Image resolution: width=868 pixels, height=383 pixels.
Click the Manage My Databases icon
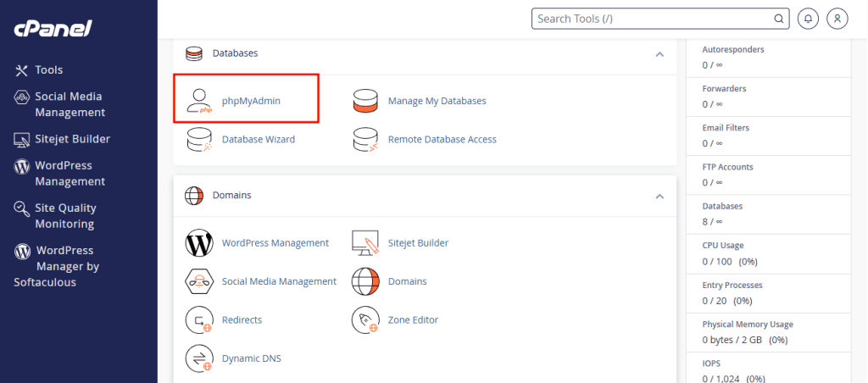[365, 101]
